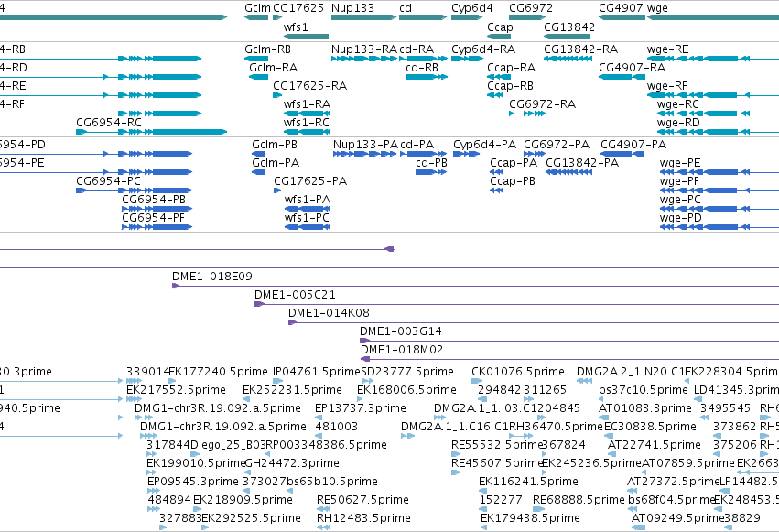This screenshot has height=532, width=779.
Task: Click the CG13842-RA transcript label
Action: coord(580,49)
